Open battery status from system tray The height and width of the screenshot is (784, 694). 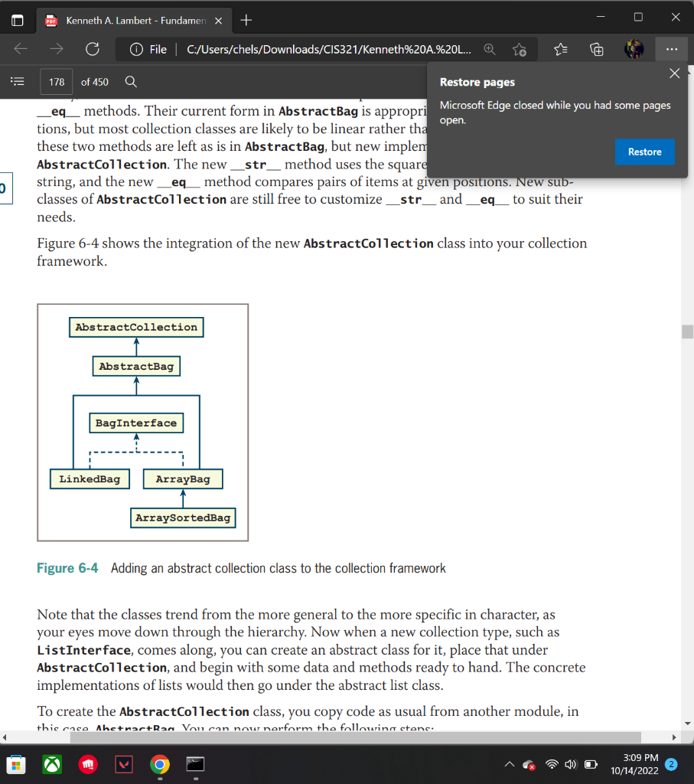[x=590, y=765]
